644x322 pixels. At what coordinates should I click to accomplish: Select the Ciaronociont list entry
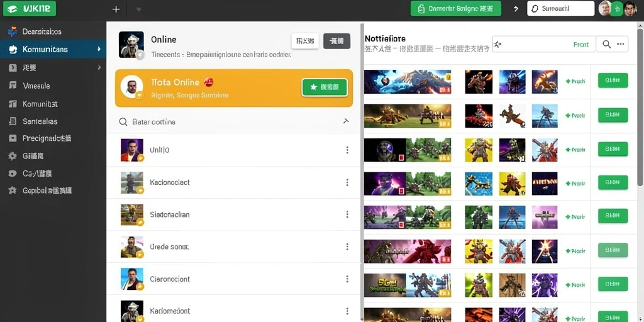pyautogui.click(x=233, y=279)
